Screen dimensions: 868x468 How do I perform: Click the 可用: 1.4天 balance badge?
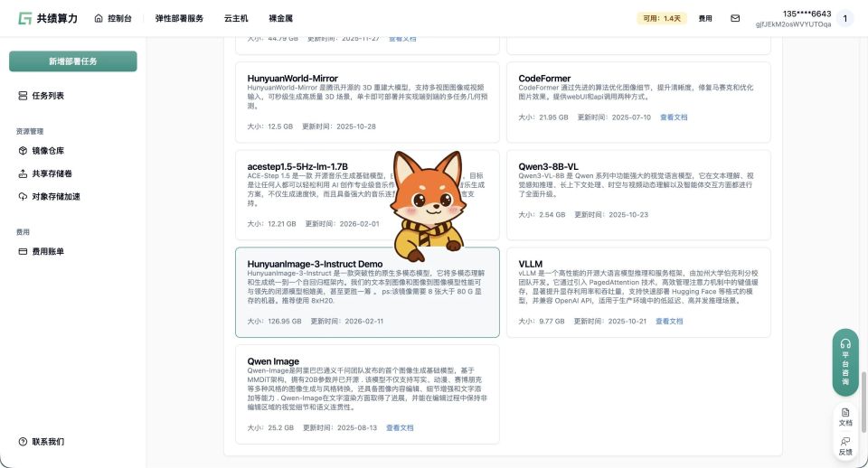point(662,18)
